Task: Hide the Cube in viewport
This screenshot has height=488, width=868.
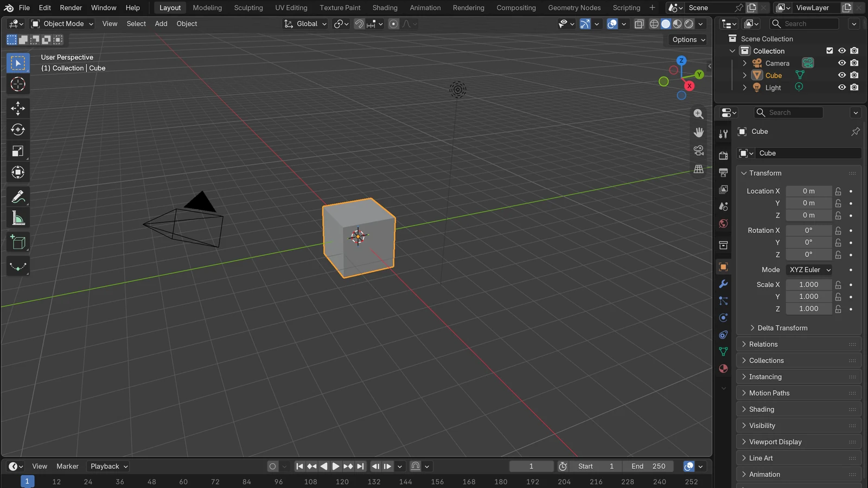Action: (842, 75)
